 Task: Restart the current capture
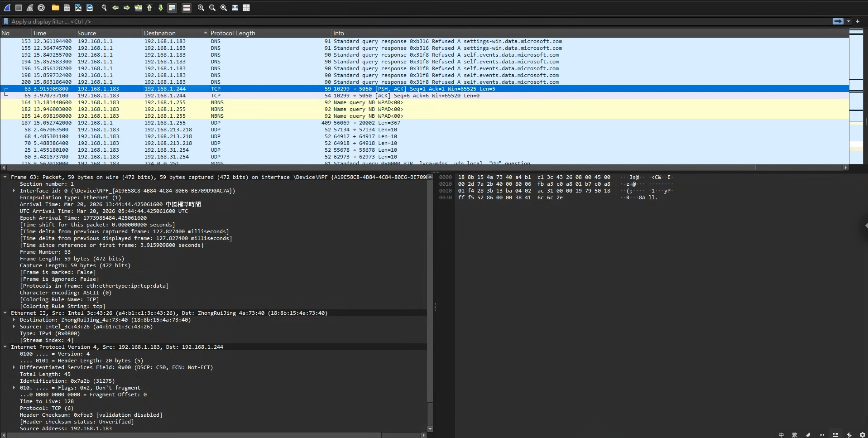click(x=30, y=8)
